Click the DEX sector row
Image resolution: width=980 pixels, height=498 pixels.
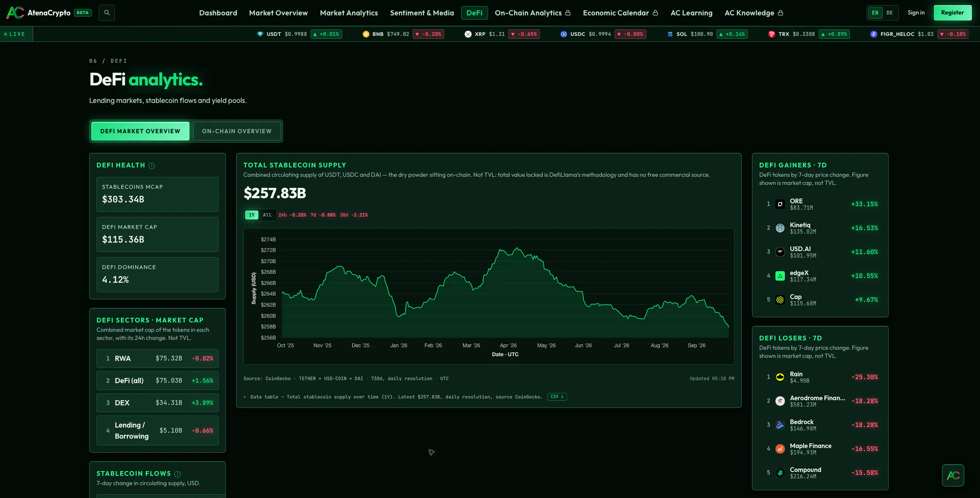158,403
